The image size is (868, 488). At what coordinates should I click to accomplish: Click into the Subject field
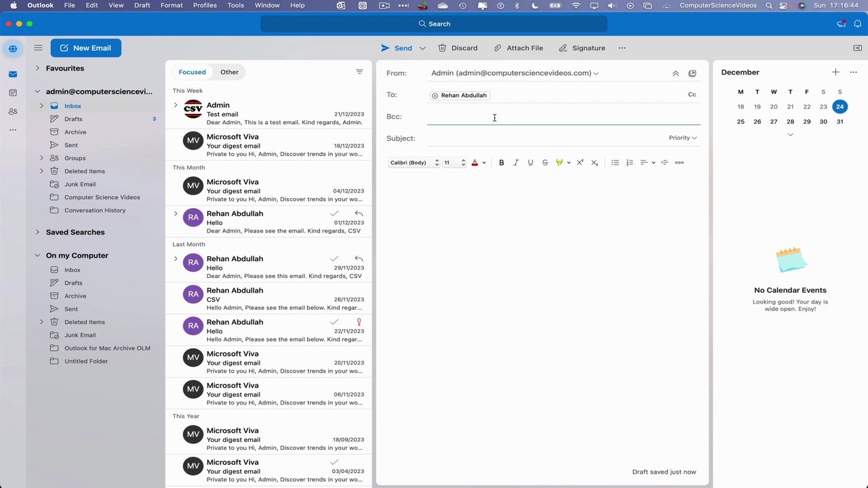coord(546,138)
